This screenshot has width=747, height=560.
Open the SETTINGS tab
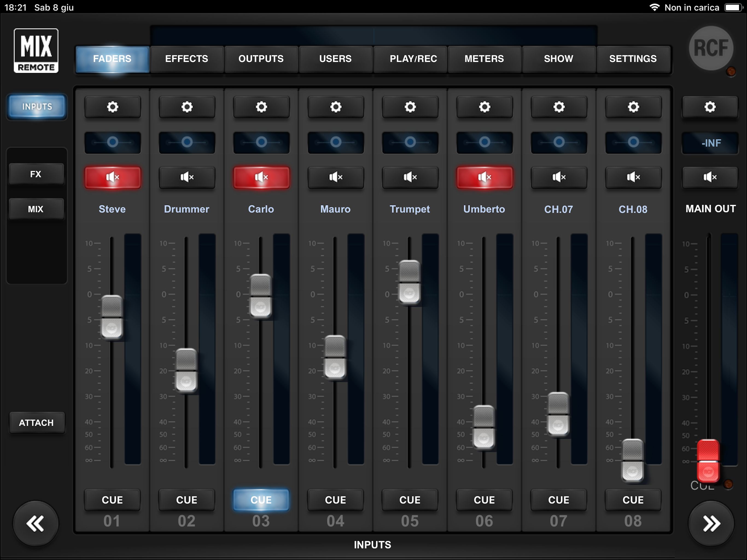coord(633,59)
